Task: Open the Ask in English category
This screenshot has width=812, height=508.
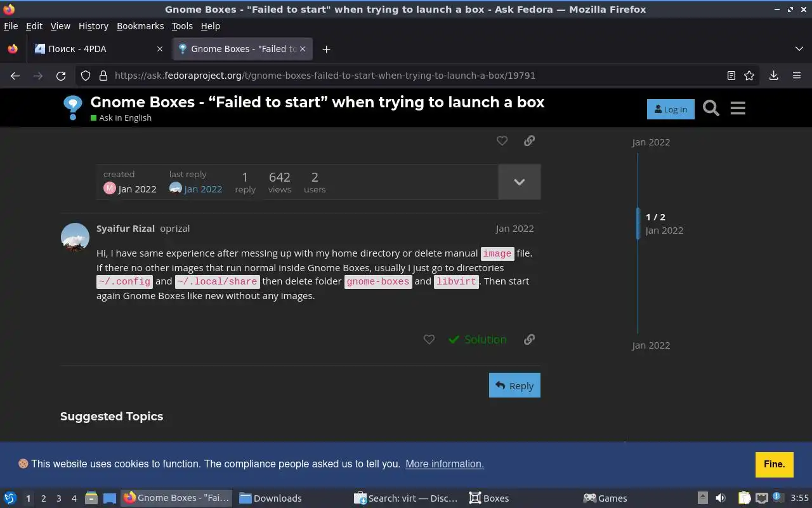Action: [121, 117]
